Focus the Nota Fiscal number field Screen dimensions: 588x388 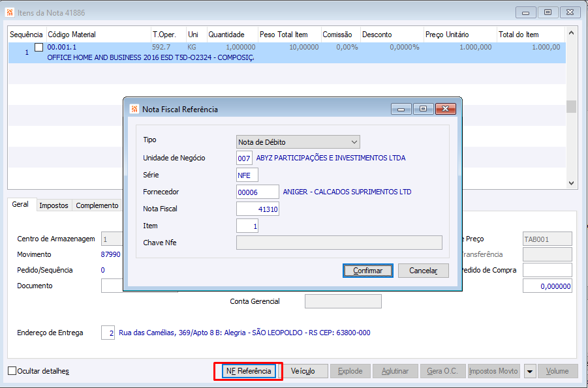tap(258, 209)
